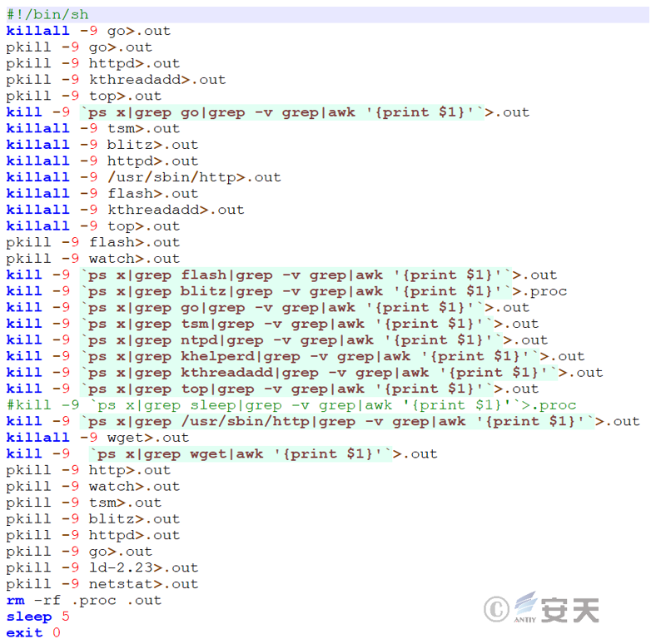Screen dimensions: 651x644
Task: Click the kill line with 'grep tsm'
Action: (x=272, y=324)
